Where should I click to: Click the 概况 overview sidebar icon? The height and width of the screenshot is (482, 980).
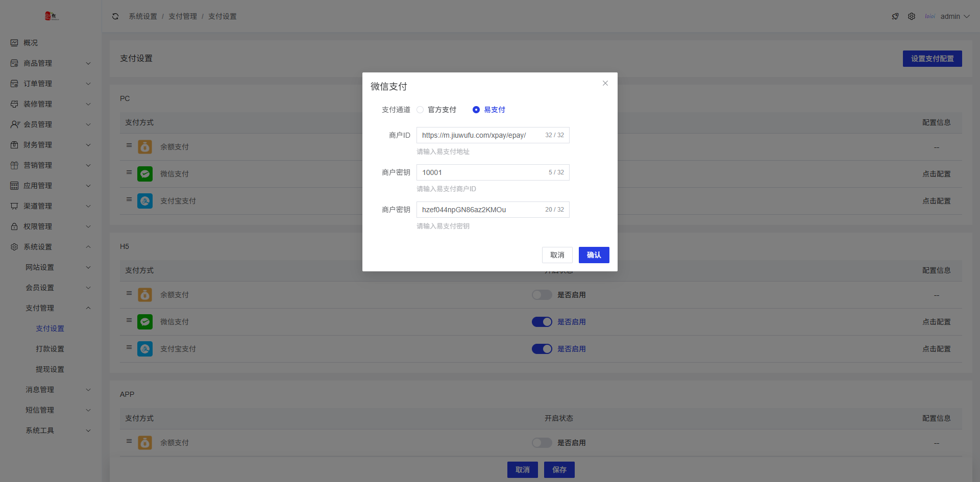click(14, 43)
